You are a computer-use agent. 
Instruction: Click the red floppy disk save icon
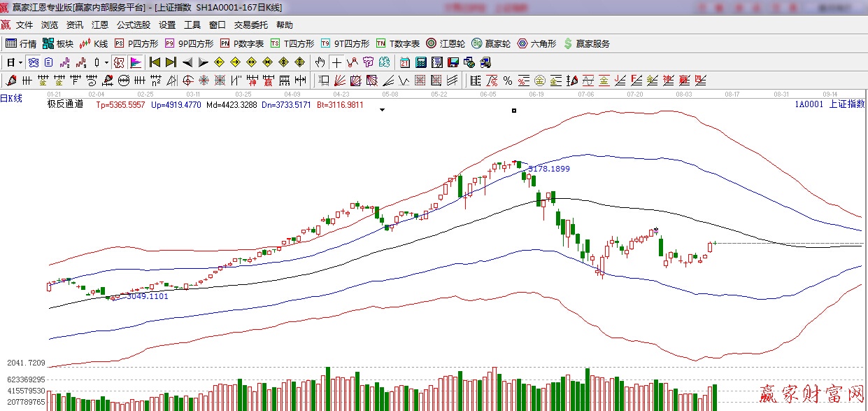tap(453, 62)
